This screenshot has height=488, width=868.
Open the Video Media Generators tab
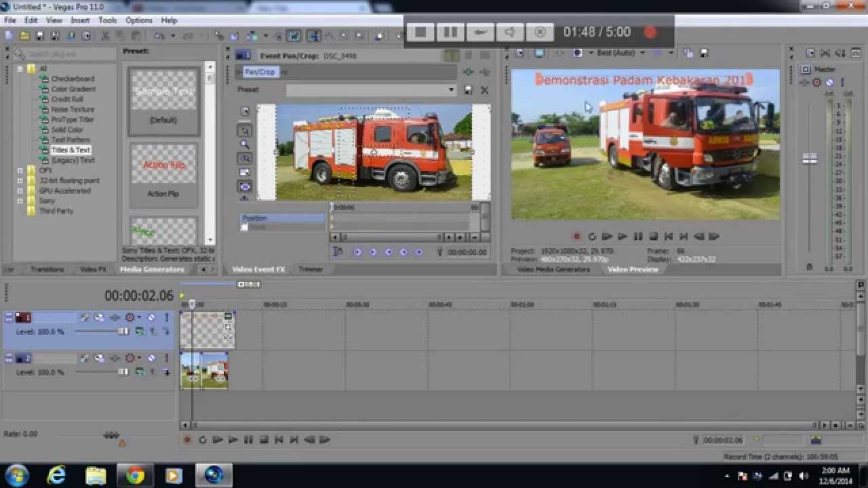(x=553, y=269)
